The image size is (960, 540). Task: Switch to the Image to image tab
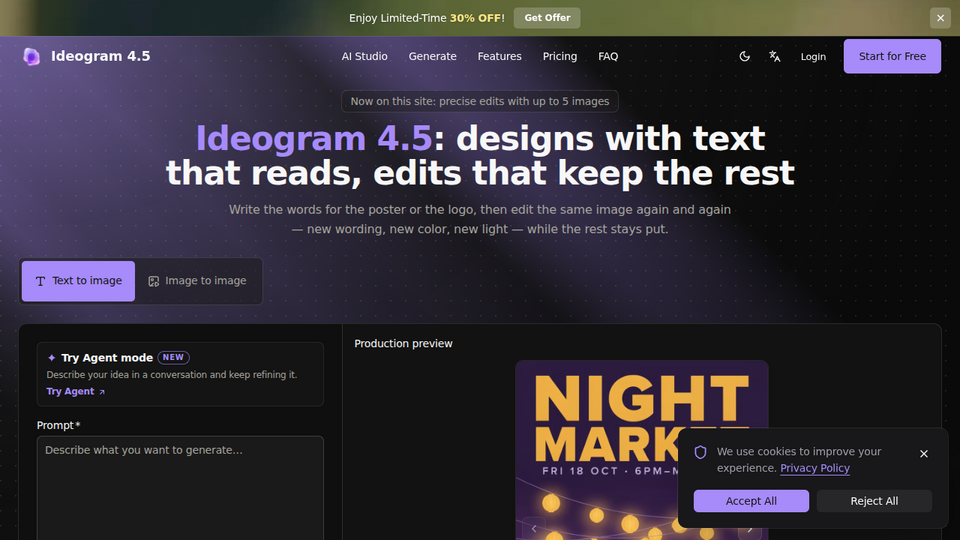click(198, 281)
